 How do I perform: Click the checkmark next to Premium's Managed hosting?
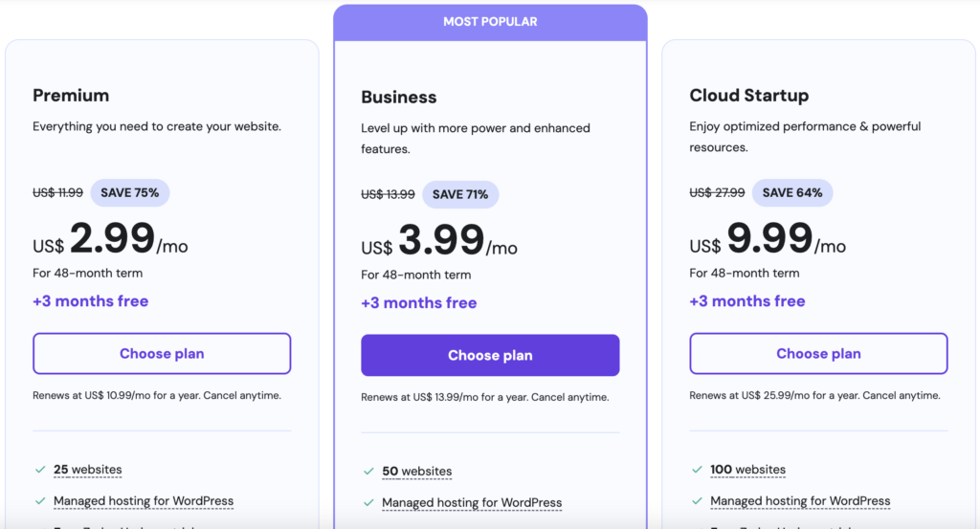click(x=40, y=501)
